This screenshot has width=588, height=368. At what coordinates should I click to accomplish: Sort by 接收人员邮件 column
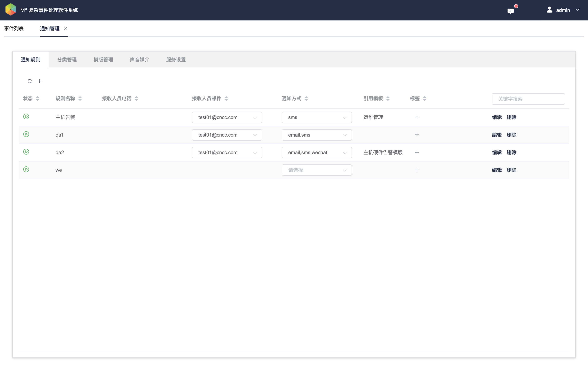coord(226,99)
